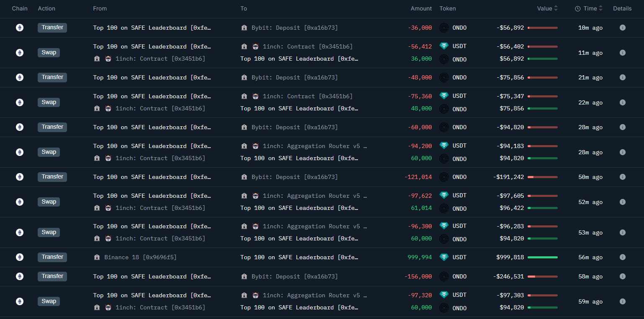Open details info icon for 53m ago swap
Screen dimensions: 644x319
point(622,232)
